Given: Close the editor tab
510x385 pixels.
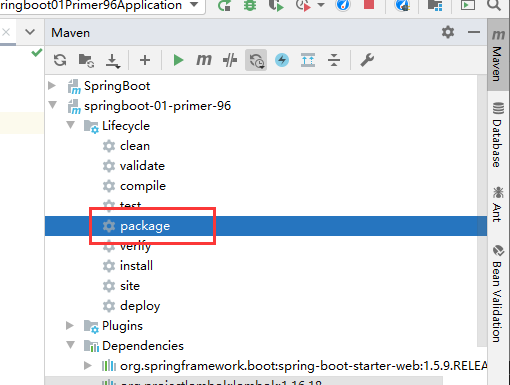Looking at the screenshot, I should tap(6, 32).
